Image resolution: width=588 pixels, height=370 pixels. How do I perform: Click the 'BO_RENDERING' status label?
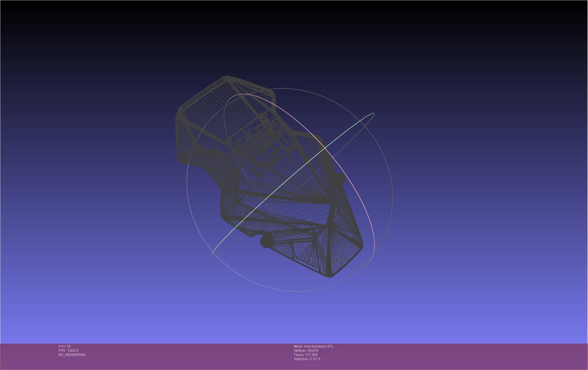pyautogui.click(x=72, y=355)
